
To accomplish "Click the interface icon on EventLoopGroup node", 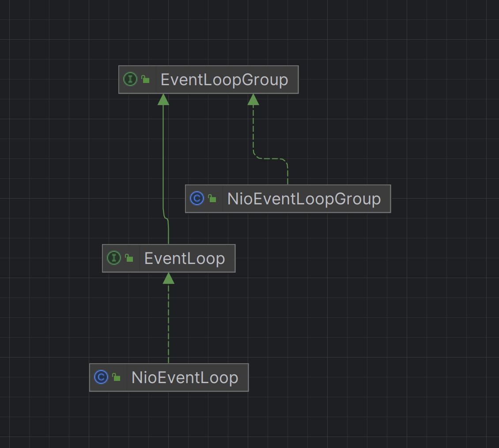I will tap(130, 79).
